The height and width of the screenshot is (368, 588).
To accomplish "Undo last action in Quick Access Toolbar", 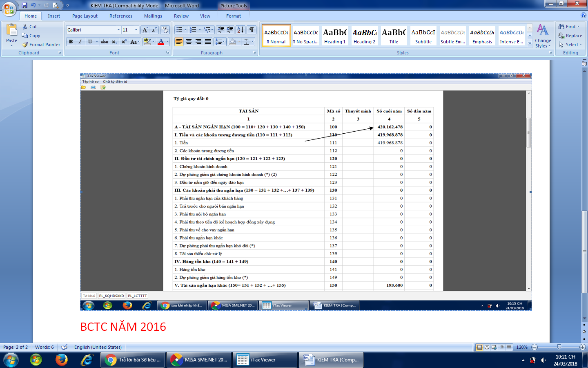I will pos(33,5).
